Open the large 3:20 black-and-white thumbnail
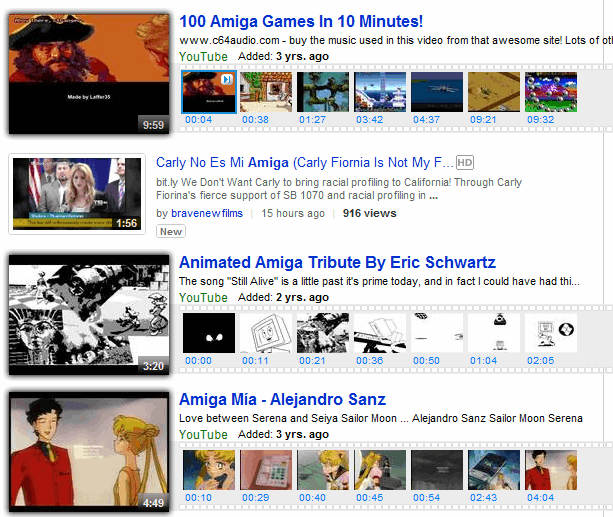The width and height of the screenshot is (613, 517). click(89, 315)
